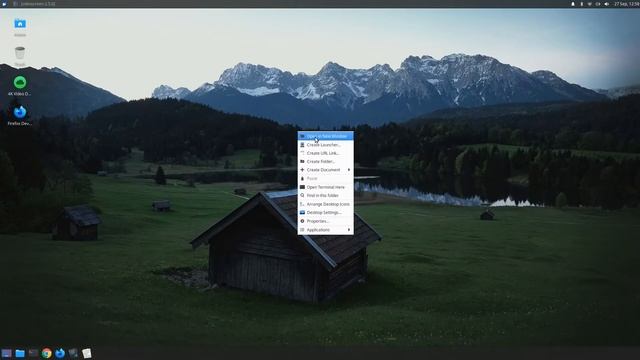Click the grid icon beside Applications
The width and height of the screenshot is (640, 360).
(302, 230)
